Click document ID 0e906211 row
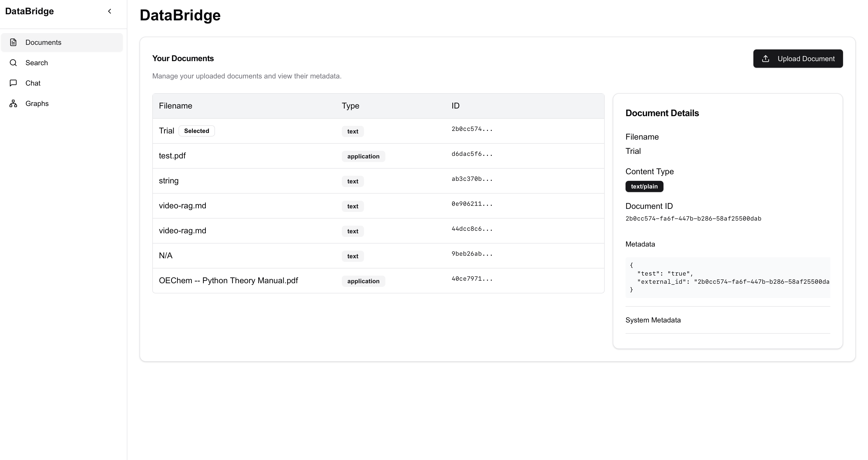The image size is (868, 460). 472,204
